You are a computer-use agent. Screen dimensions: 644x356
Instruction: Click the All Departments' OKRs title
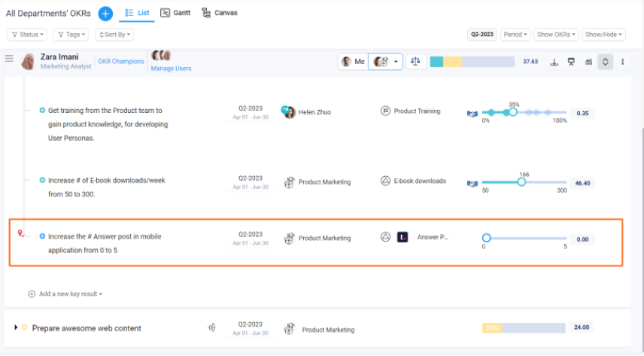(48, 13)
